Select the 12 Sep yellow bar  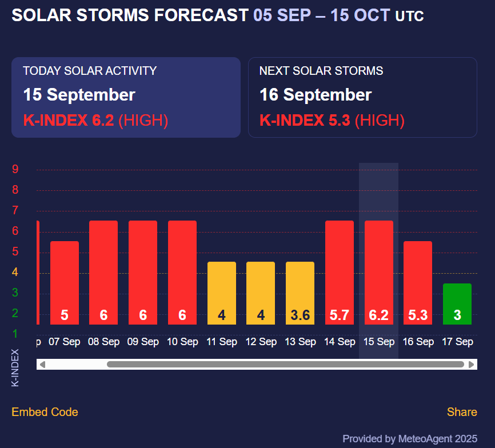(261, 293)
